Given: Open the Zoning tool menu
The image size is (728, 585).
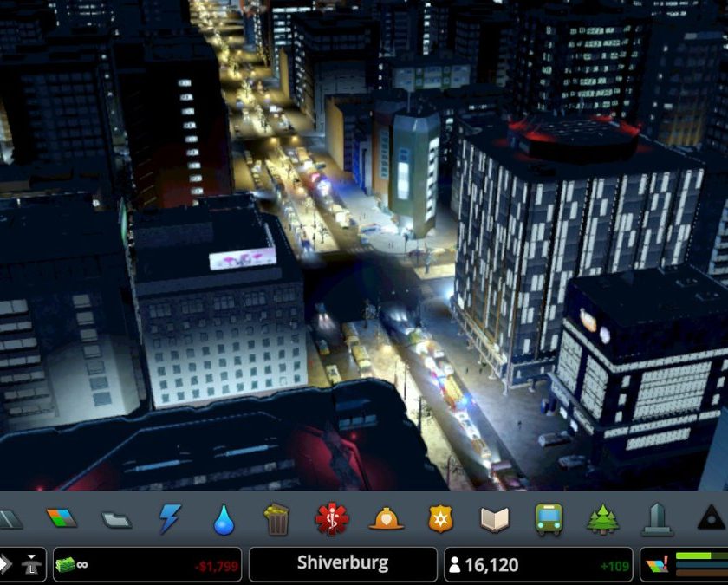Looking at the screenshot, I should tap(62, 518).
